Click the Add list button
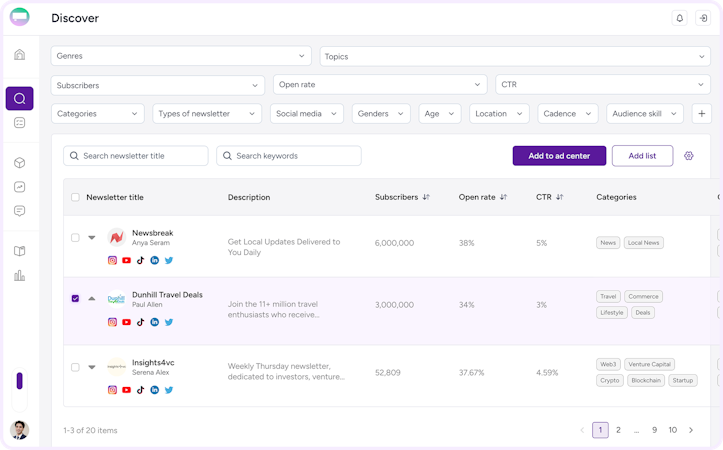The image size is (723, 450). coord(642,156)
